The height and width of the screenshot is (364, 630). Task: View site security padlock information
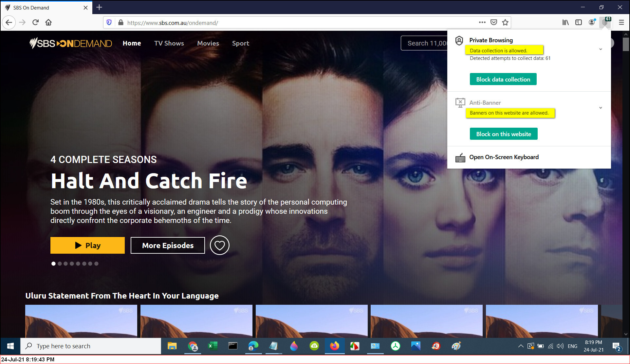[120, 23]
